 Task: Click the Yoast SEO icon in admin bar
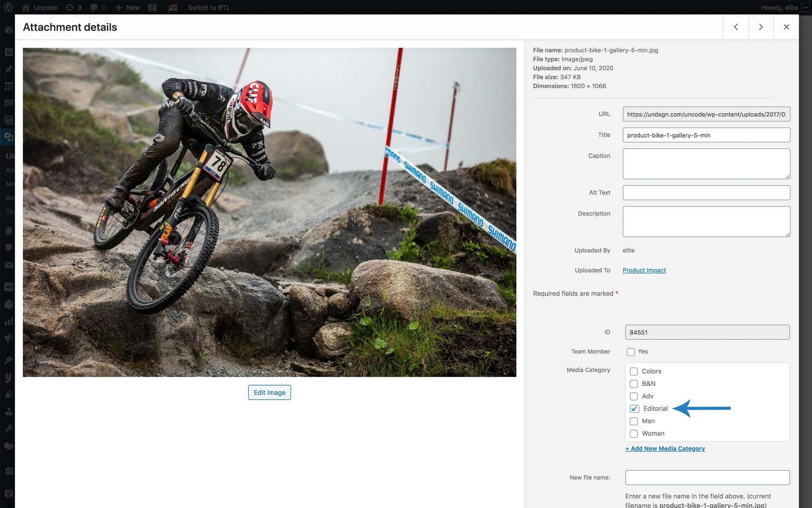point(153,8)
